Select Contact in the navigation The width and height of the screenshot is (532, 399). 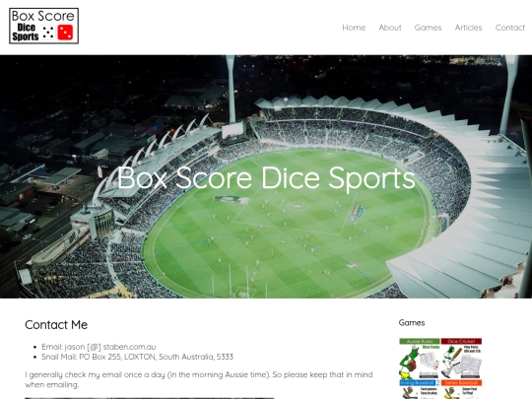[x=510, y=28]
